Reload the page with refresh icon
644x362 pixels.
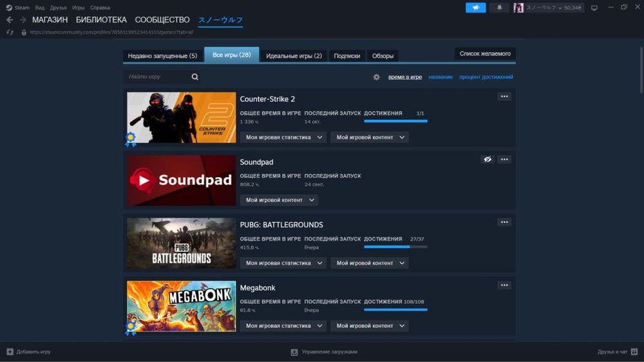point(10,32)
